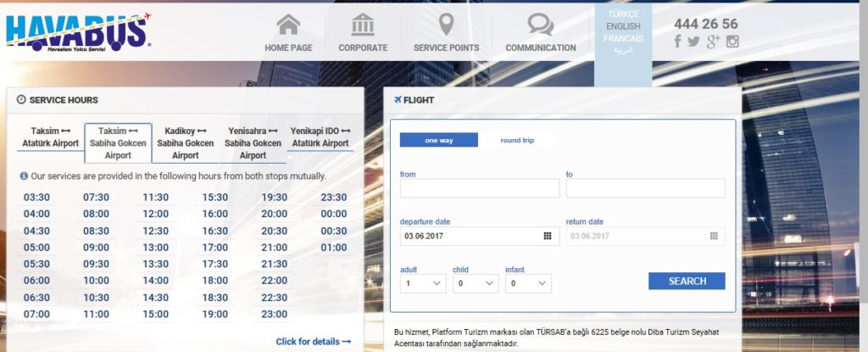Click the 444 26 56 phone number

(x=706, y=24)
